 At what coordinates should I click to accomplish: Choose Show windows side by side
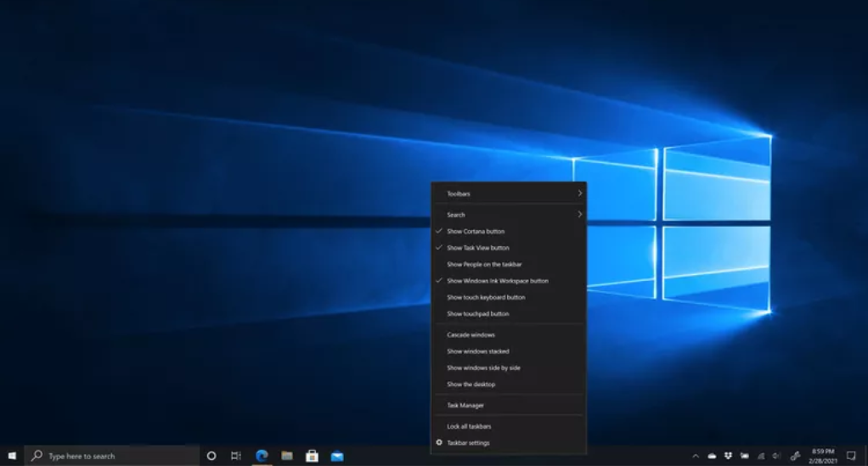(x=509, y=368)
